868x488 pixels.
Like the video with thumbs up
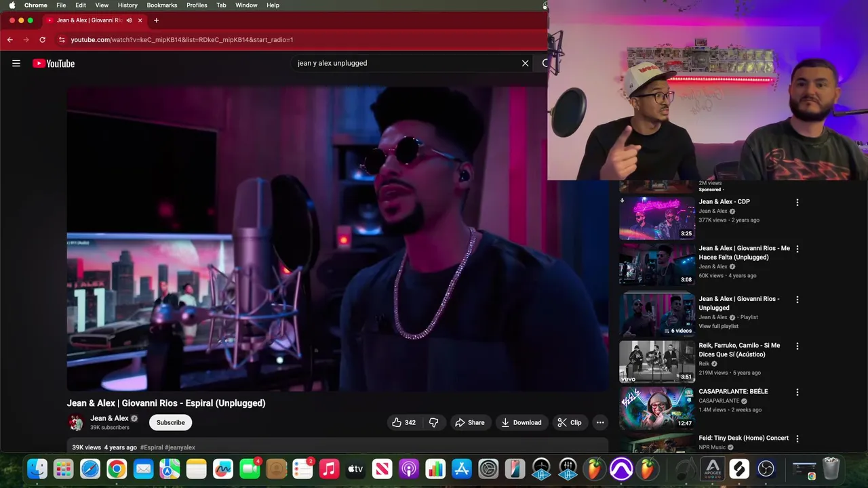(x=403, y=422)
